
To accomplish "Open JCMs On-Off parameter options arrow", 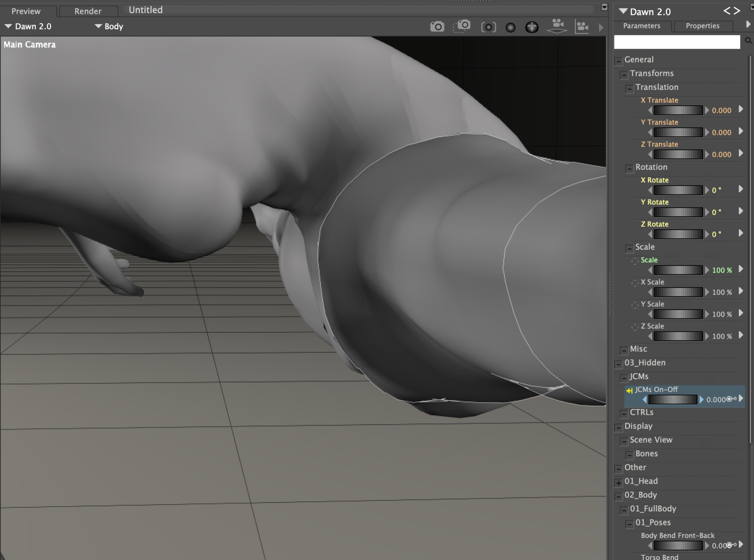I will point(741,398).
